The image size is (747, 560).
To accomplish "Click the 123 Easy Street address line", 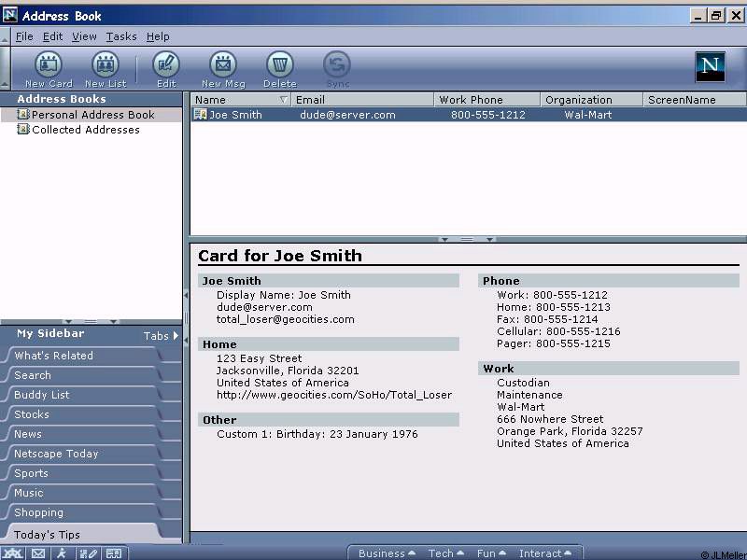I will (259, 358).
